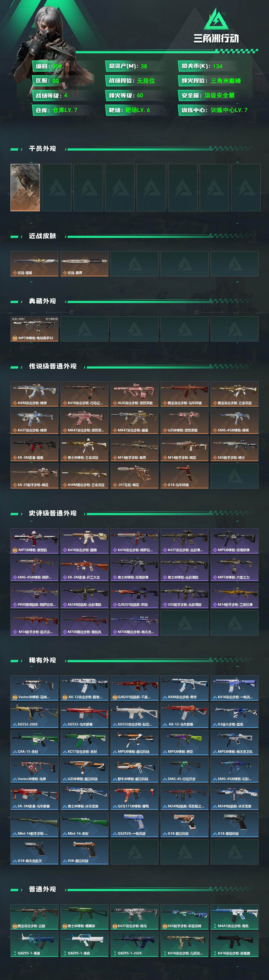Screen dimensions: 269x980
Task: Select the G18-马年祥瑞 pistol skin
Action: coord(185,476)
